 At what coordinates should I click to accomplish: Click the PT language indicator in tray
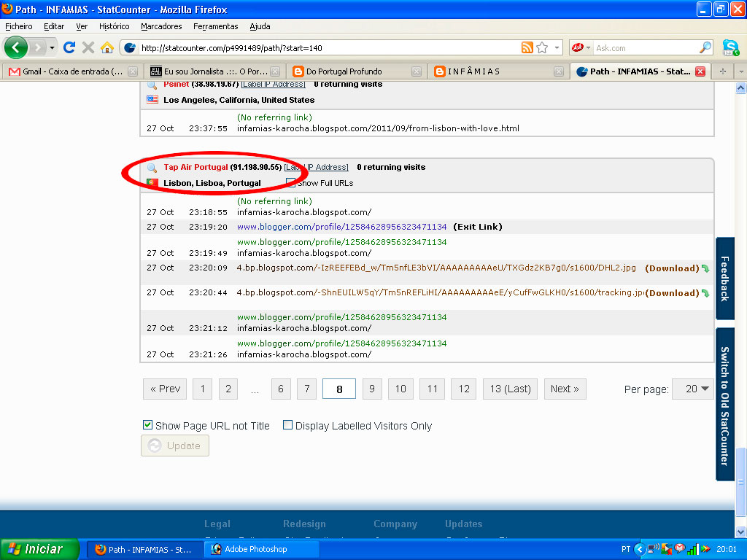625,549
